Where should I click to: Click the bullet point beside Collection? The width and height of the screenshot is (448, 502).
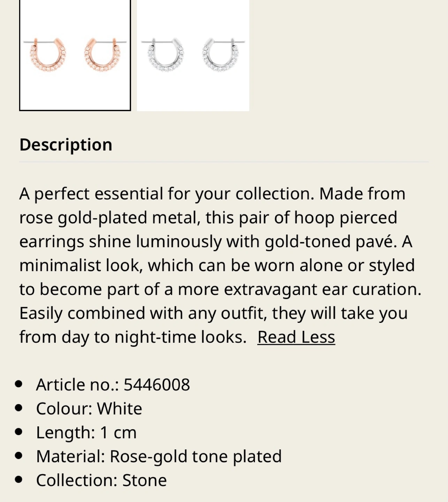click(19, 480)
